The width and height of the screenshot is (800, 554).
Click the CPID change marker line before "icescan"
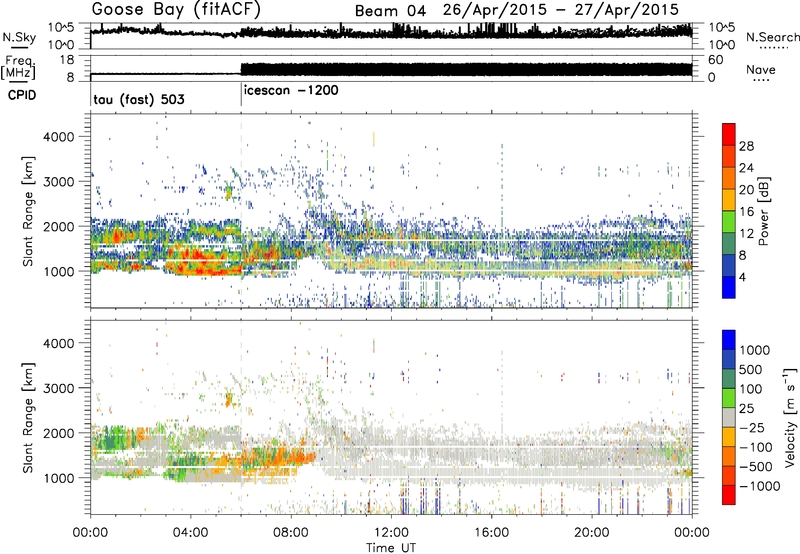pyautogui.click(x=241, y=95)
